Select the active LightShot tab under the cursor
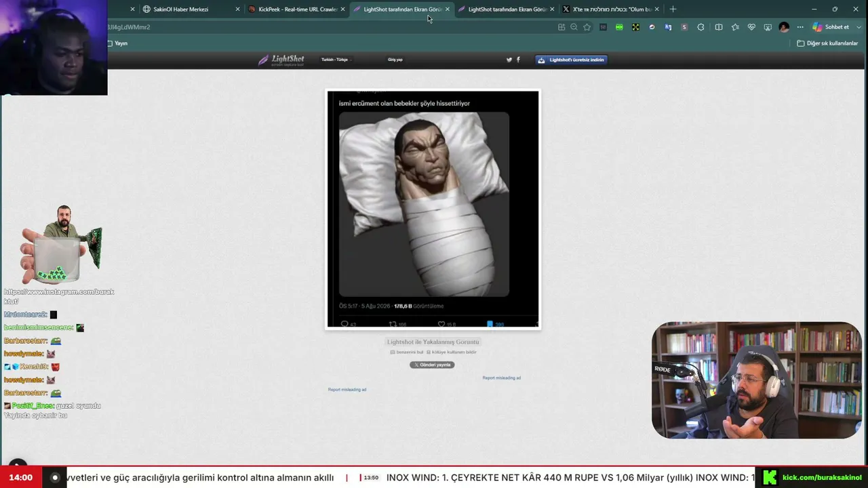This screenshot has width=868, height=488. tap(402, 9)
